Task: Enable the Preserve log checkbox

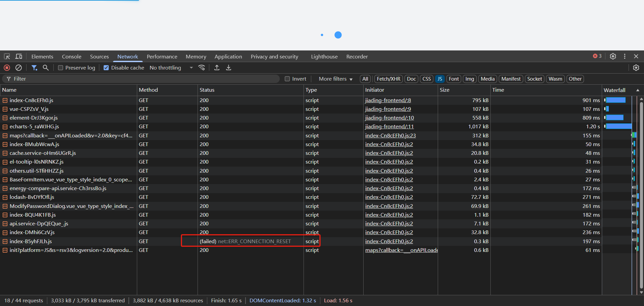Action: point(60,68)
